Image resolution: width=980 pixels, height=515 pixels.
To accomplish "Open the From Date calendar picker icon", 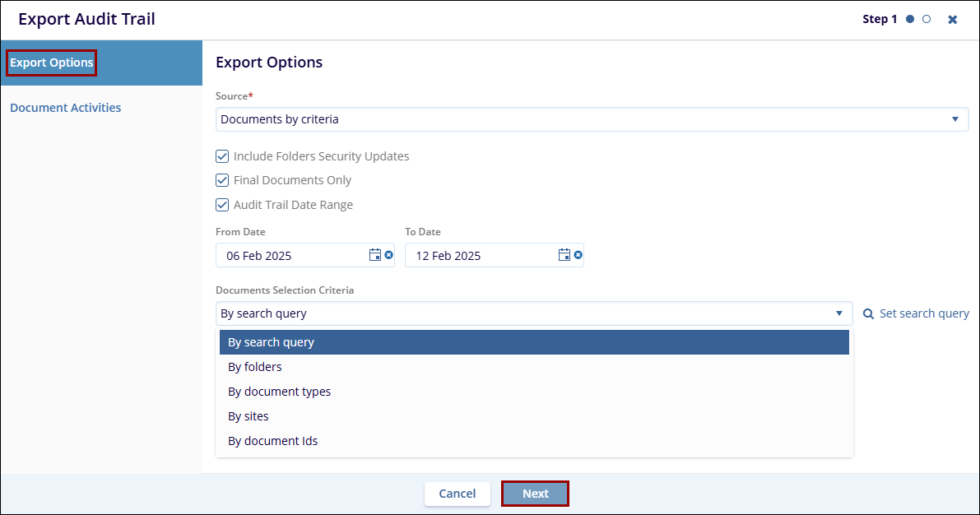I will click(375, 255).
